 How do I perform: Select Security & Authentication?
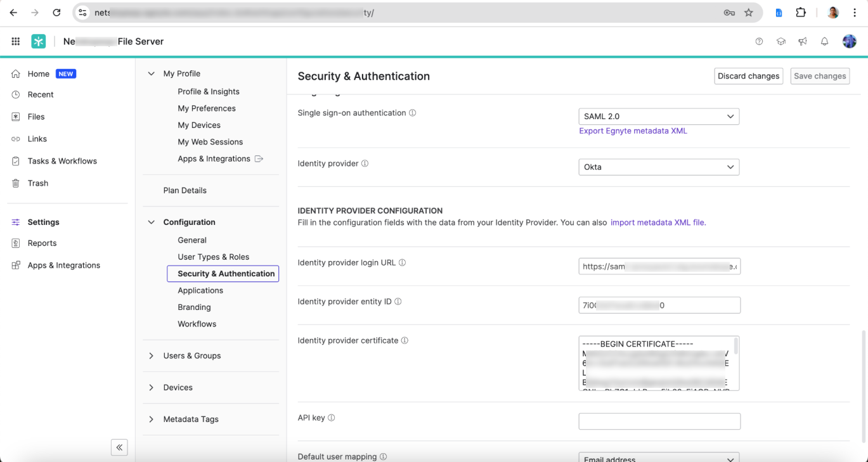pyautogui.click(x=223, y=274)
